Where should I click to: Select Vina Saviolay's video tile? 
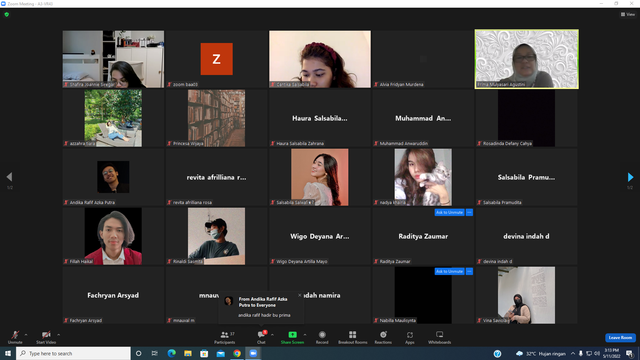point(527,295)
